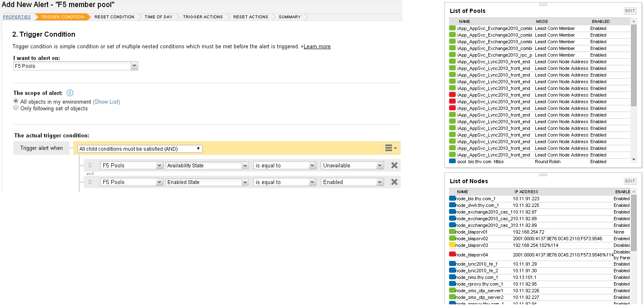Image resolution: width=644 pixels, height=306 pixels.
Task: Open All child conditions must be satisfied dropdown
Action: point(140,149)
